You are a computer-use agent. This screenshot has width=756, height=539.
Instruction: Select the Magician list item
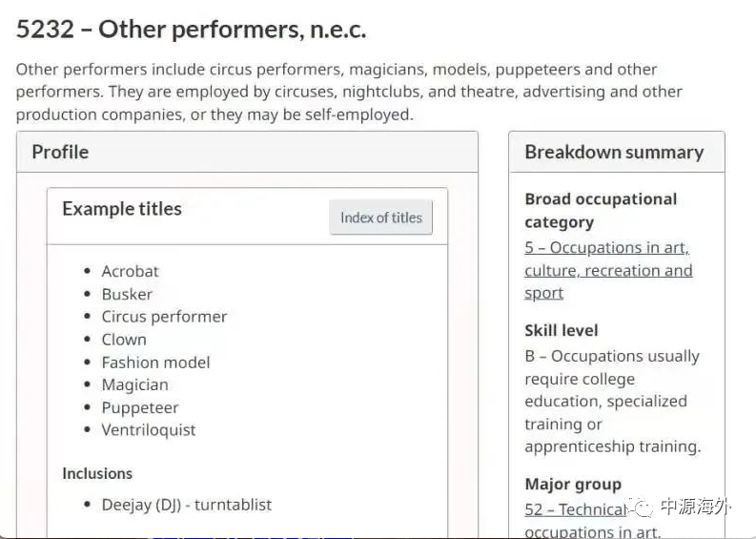tap(134, 384)
